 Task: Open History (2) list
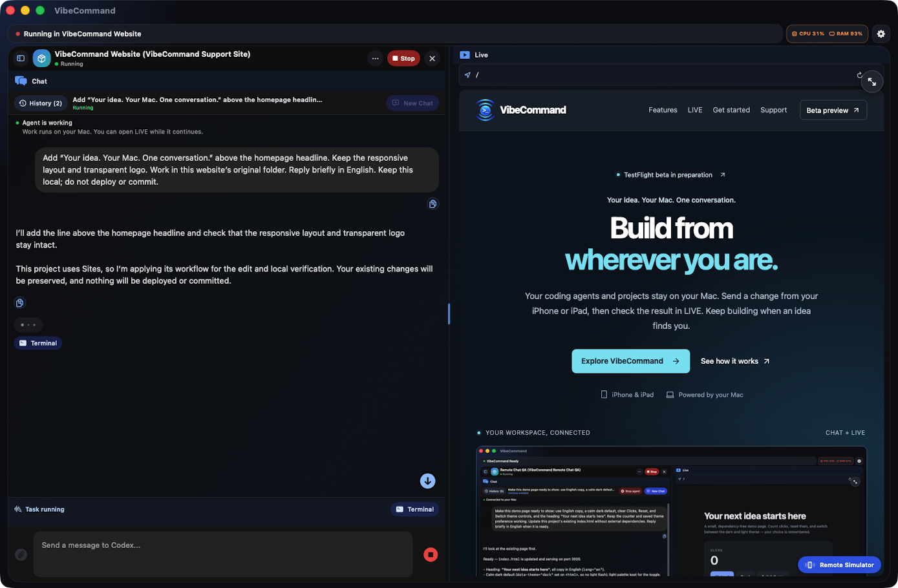pos(41,103)
